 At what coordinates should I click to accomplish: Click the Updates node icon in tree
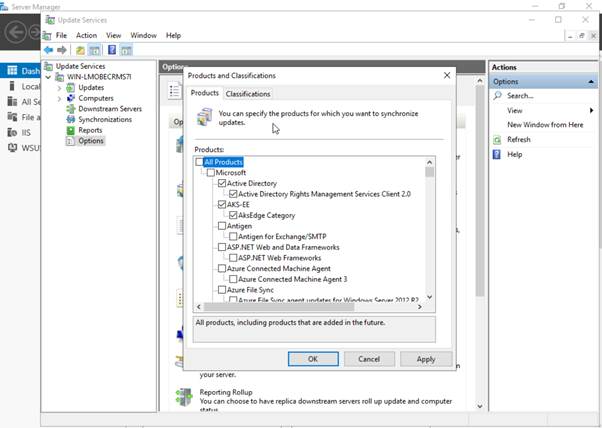71,88
